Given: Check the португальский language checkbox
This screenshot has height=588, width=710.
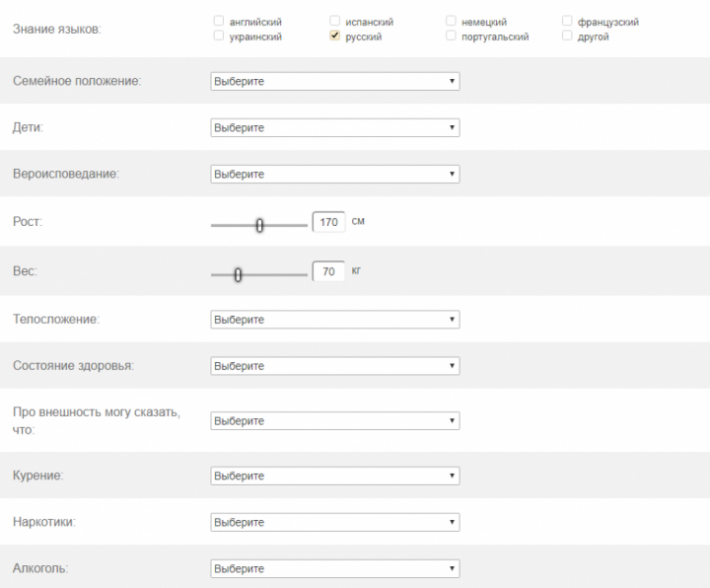Looking at the screenshot, I should point(451,36).
